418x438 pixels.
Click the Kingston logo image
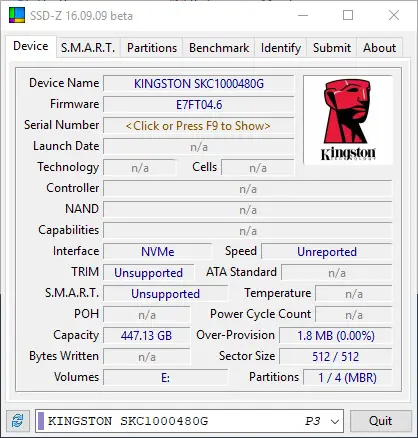(348, 120)
